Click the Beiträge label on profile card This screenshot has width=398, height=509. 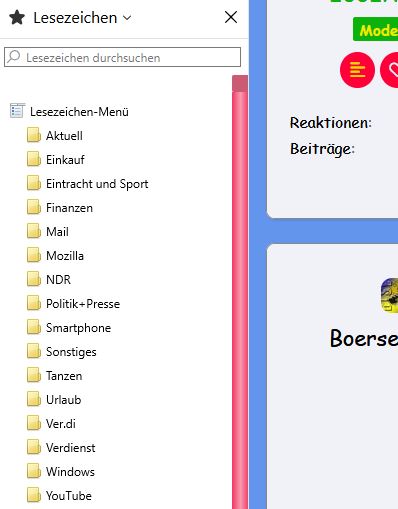click(322, 149)
